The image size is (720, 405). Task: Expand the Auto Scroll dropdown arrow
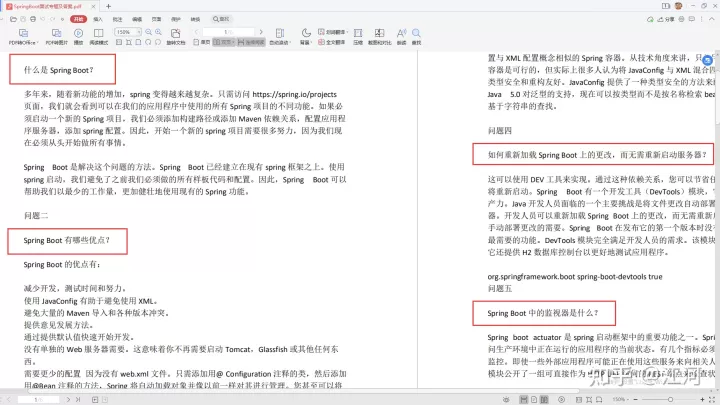(x=290, y=43)
